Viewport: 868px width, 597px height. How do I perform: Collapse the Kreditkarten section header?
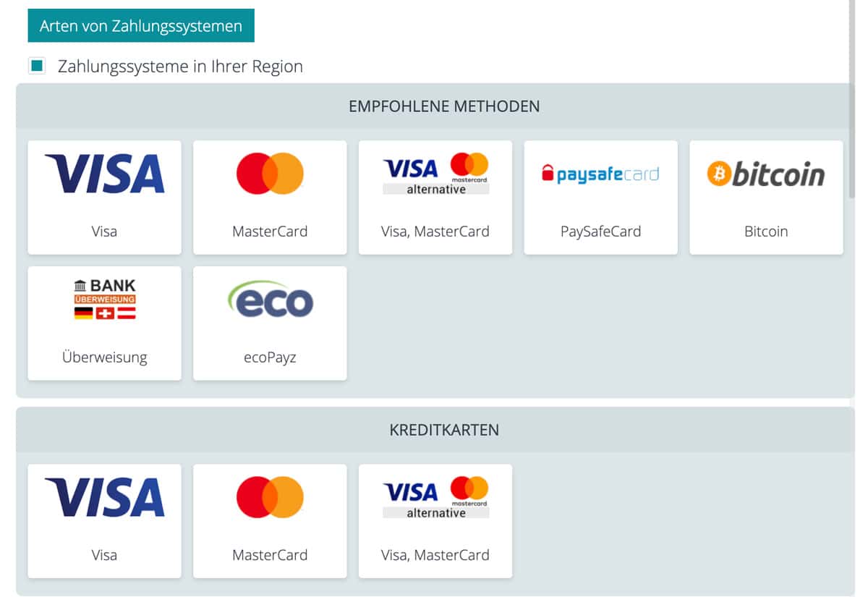435,430
